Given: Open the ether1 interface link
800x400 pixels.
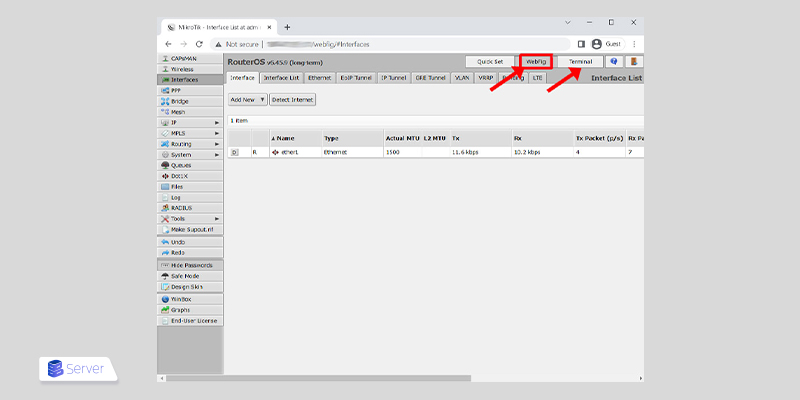Looking at the screenshot, I should point(289,152).
